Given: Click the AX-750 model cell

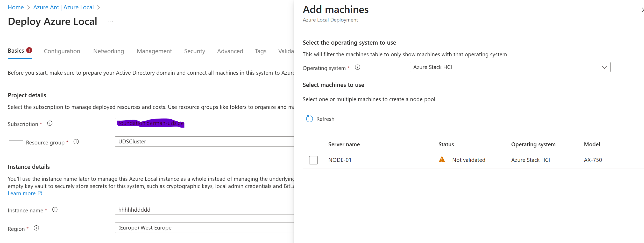Looking at the screenshot, I should pos(593,160).
